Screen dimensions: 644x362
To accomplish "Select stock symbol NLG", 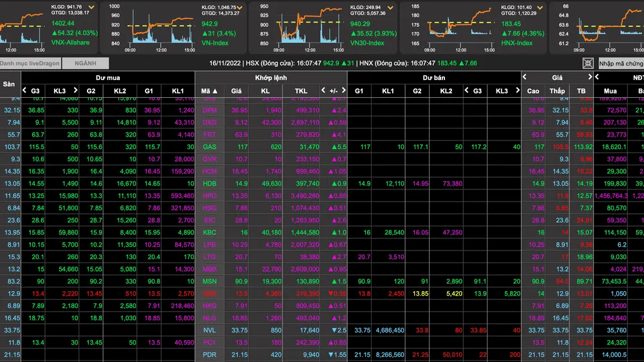I will (209, 318).
